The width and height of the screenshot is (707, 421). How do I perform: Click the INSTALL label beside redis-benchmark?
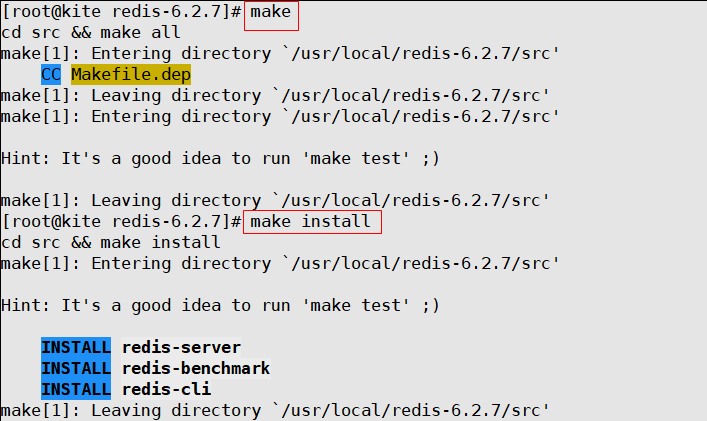pos(76,369)
